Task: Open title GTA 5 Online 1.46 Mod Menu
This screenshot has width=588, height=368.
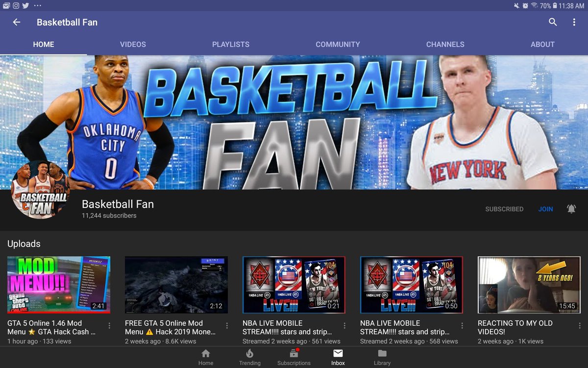Action: [51, 327]
